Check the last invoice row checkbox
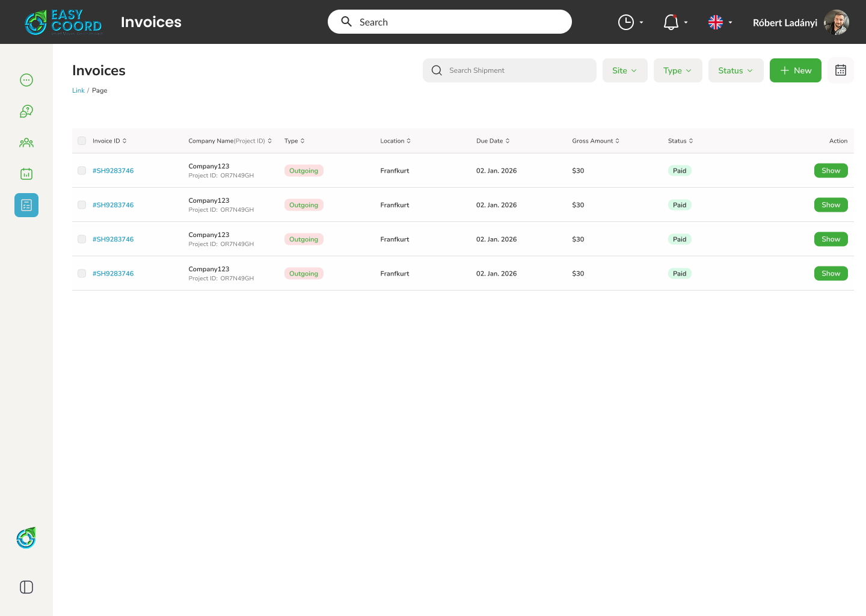This screenshot has width=866, height=616. (82, 274)
